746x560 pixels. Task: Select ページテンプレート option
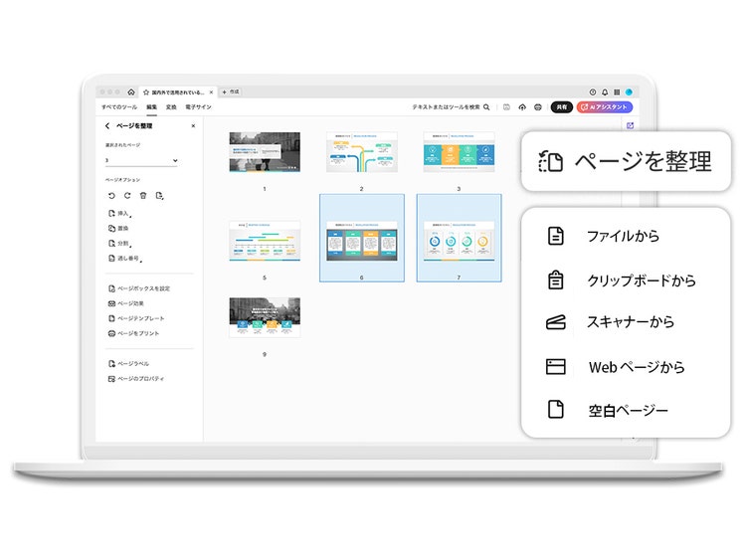[136, 318]
